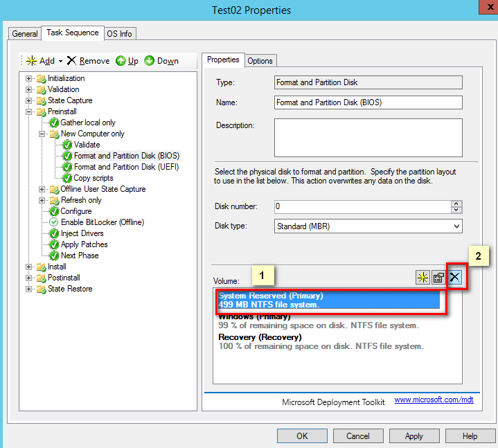Expand the State Restore group
The image size is (498, 448).
(x=29, y=289)
